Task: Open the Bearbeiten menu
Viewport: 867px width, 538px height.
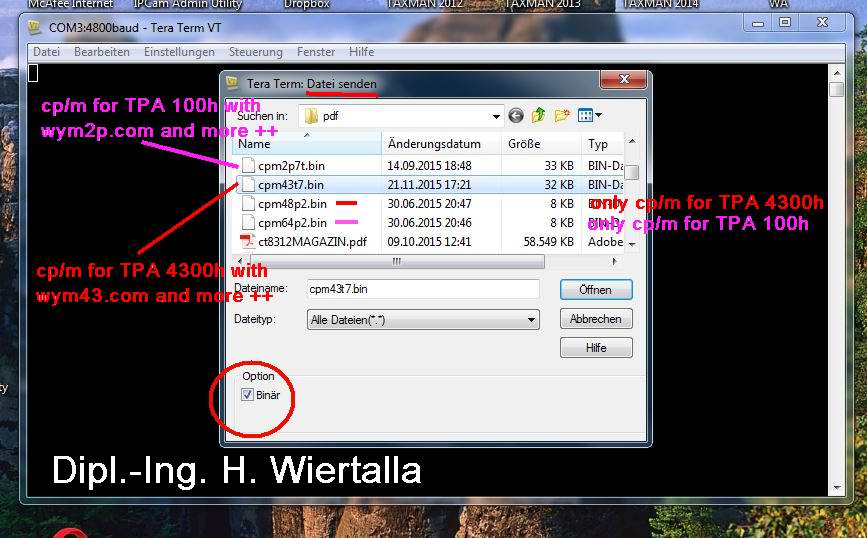Action: point(102,52)
